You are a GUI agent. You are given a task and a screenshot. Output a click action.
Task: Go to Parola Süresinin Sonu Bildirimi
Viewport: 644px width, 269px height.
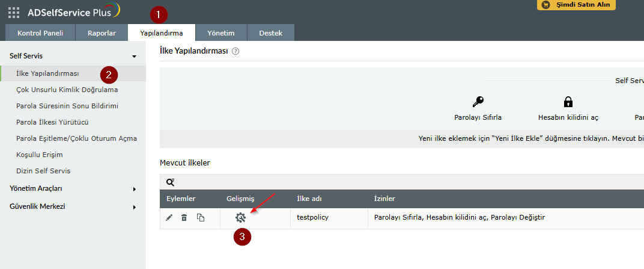(x=67, y=106)
